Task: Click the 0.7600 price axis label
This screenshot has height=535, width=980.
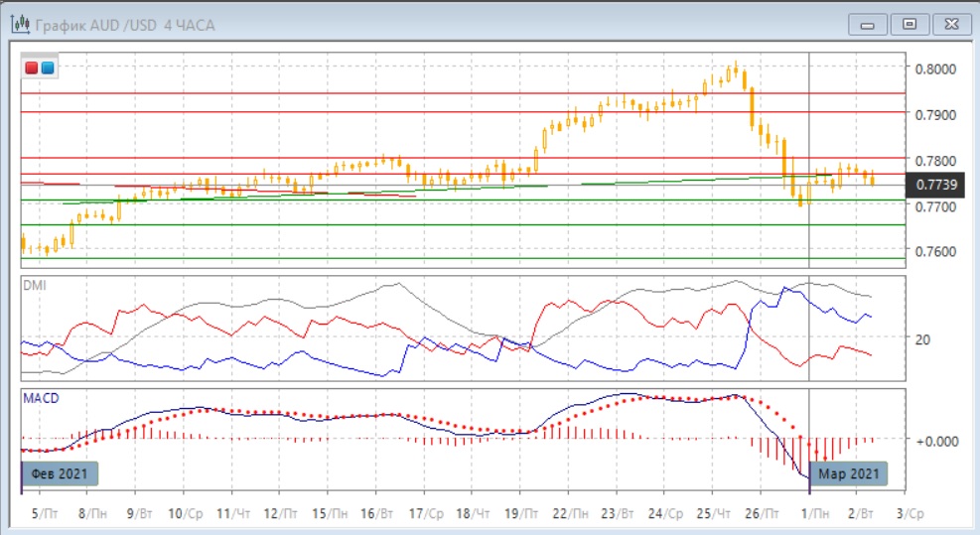Action: coord(935,251)
